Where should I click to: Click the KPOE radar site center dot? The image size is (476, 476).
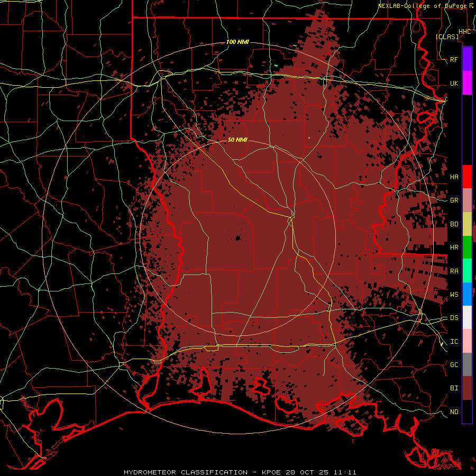(x=237, y=238)
